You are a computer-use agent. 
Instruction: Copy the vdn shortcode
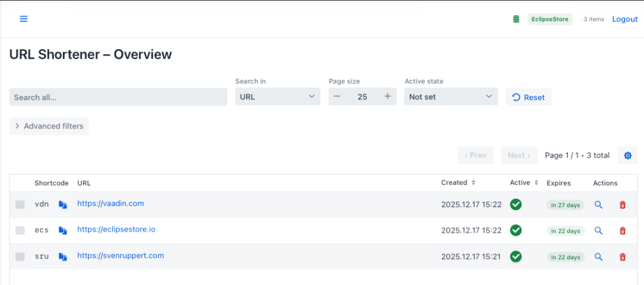[x=62, y=204]
